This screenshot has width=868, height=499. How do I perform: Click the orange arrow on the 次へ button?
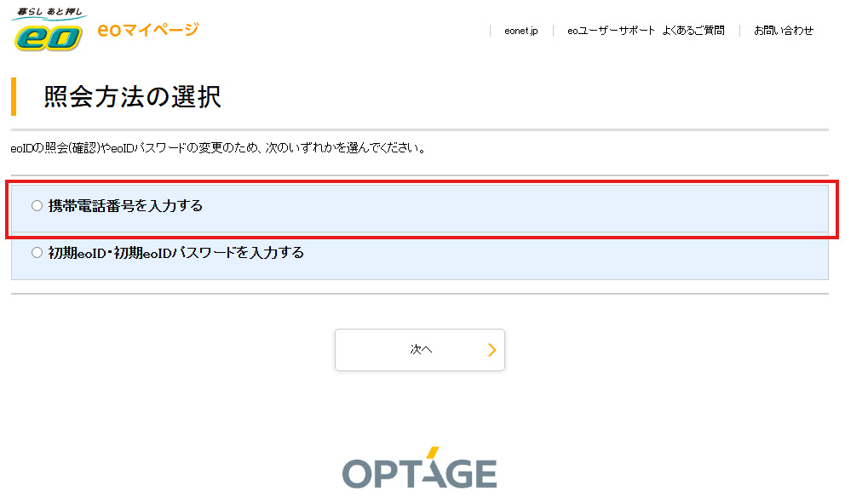pos(491,350)
